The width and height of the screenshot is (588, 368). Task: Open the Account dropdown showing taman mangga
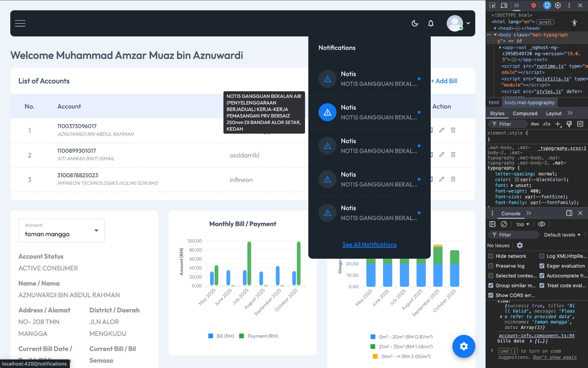tap(61, 230)
